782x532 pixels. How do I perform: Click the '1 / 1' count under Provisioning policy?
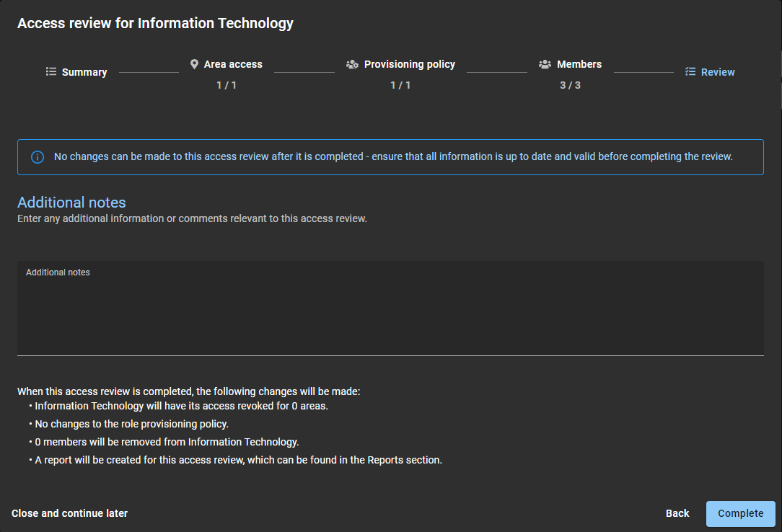point(400,85)
